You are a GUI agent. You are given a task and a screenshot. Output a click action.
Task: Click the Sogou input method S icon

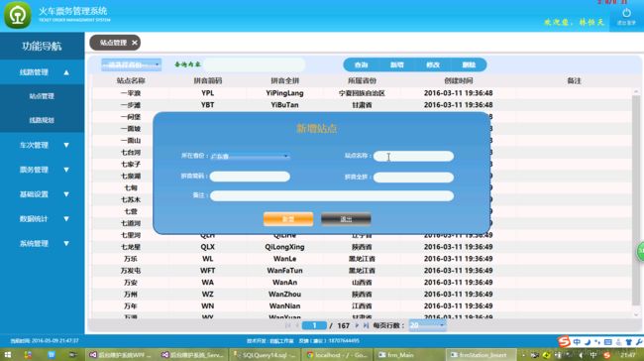564,341
